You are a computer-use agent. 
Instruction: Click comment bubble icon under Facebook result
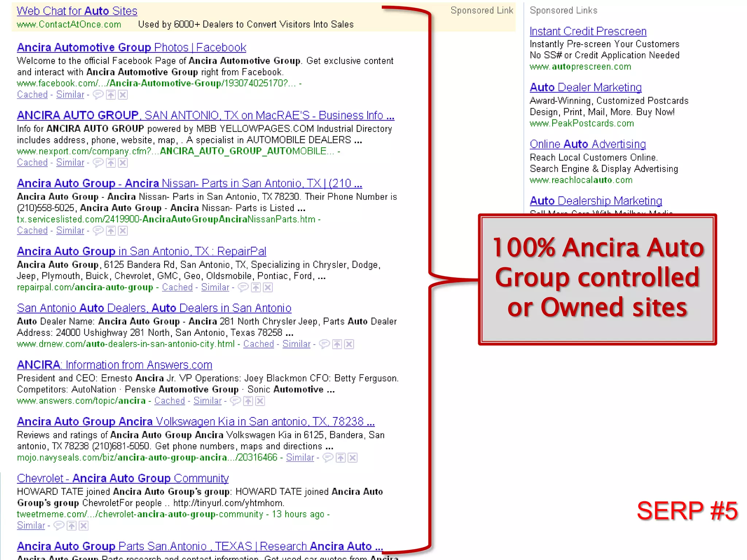pos(98,95)
